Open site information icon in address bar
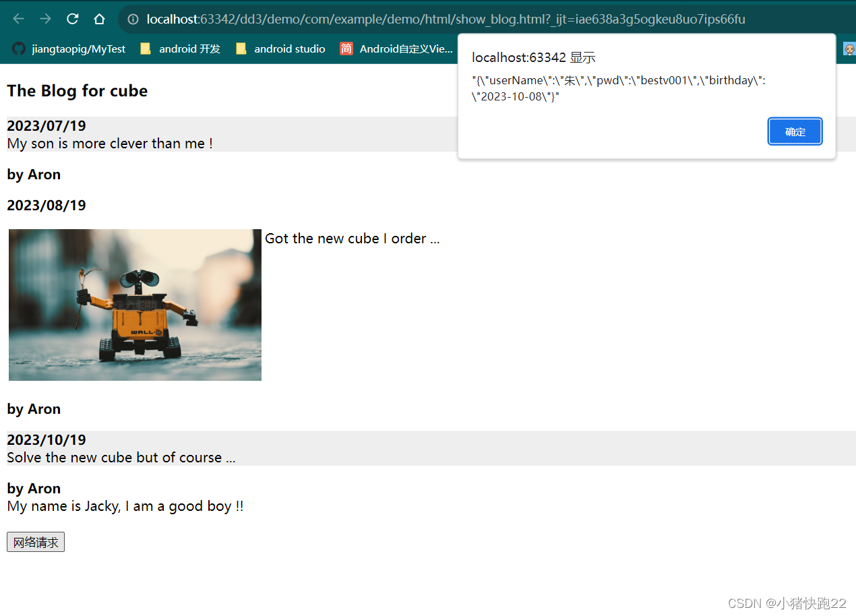This screenshot has width=856, height=616. coord(133,20)
